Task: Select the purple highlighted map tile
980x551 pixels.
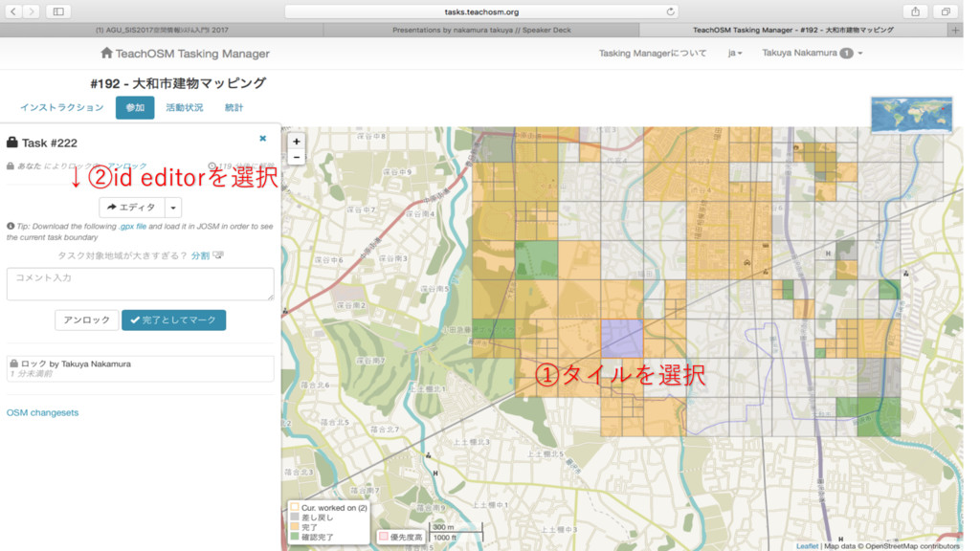Action: [621, 339]
